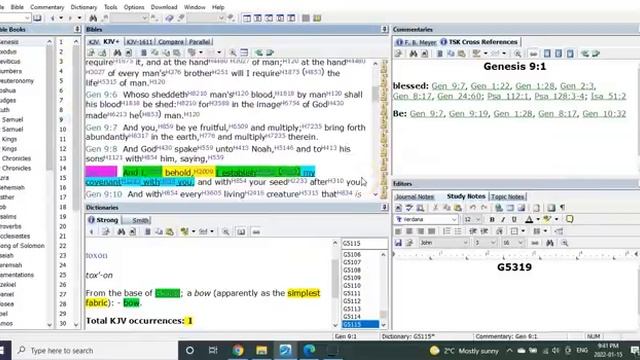Switch to the Compare tab
Image resolution: width=640 pixels, height=360 pixels.
pyautogui.click(x=171, y=42)
